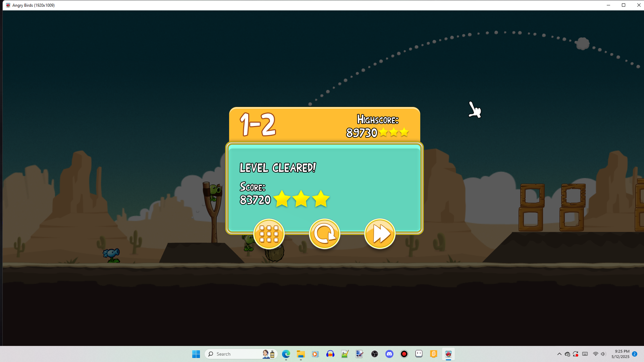Click the taskbar Search box

pos(241,354)
